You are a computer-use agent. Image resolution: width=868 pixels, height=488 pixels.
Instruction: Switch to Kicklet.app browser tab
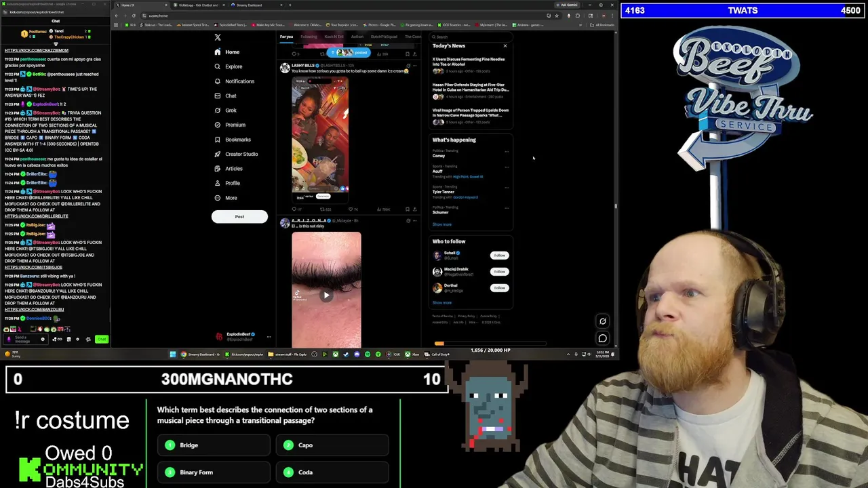click(199, 5)
